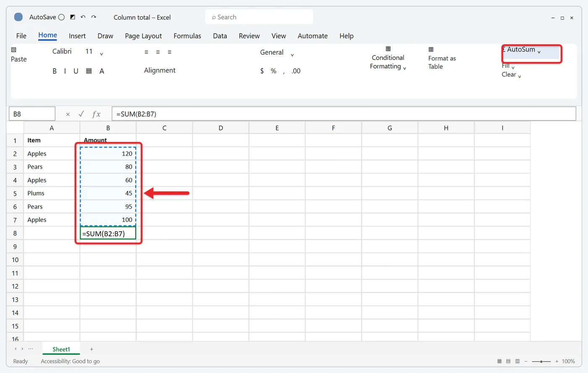
Task: Apply the percent style format
Action: [x=273, y=71]
